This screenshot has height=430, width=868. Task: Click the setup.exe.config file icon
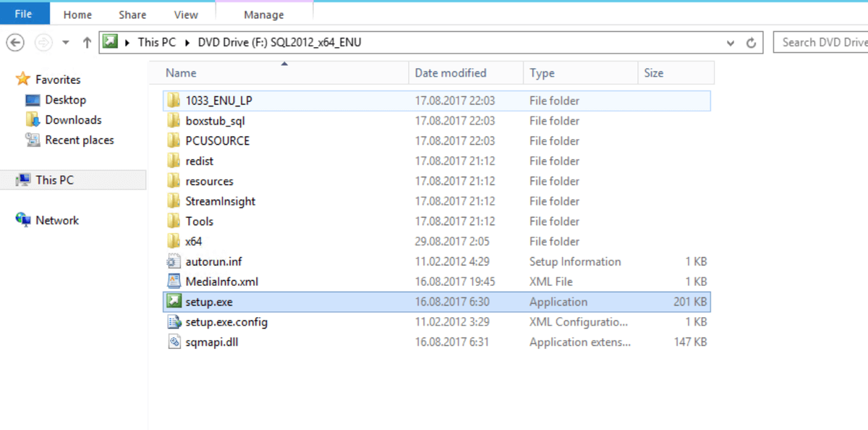(x=174, y=322)
